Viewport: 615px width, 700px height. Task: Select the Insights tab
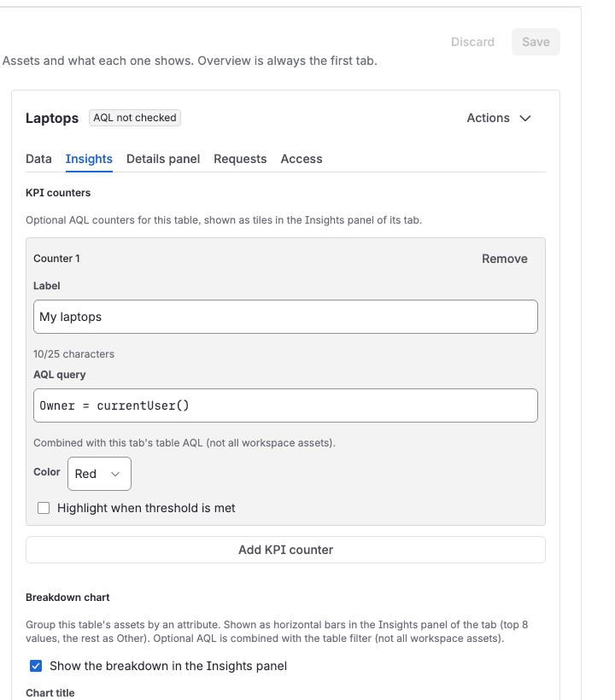pyautogui.click(x=89, y=159)
